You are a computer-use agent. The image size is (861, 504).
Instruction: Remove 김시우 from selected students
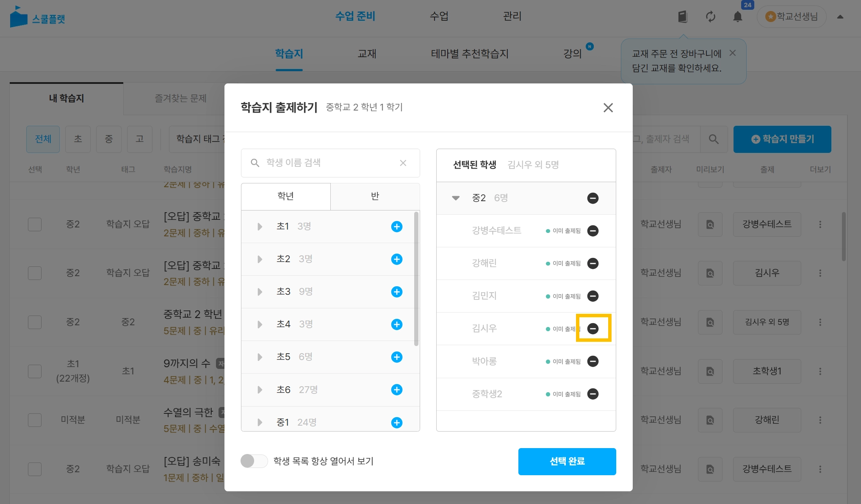click(592, 329)
